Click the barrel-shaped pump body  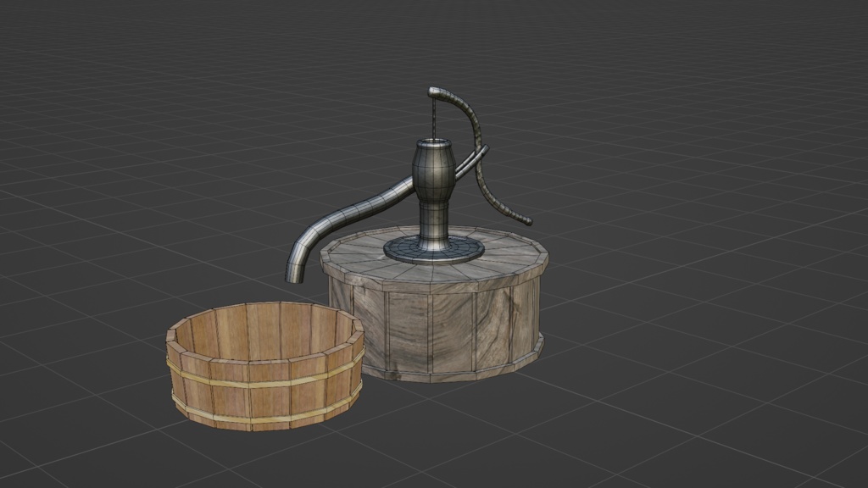(434, 170)
